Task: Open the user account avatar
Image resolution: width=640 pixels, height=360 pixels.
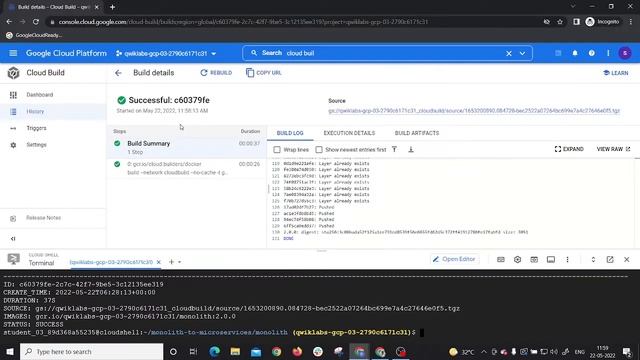Action: coord(624,53)
